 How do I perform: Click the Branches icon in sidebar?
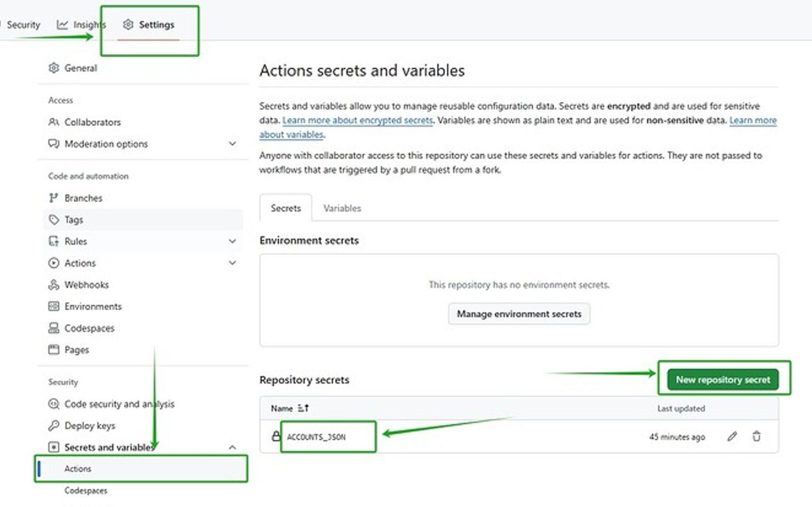[x=54, y=198]
